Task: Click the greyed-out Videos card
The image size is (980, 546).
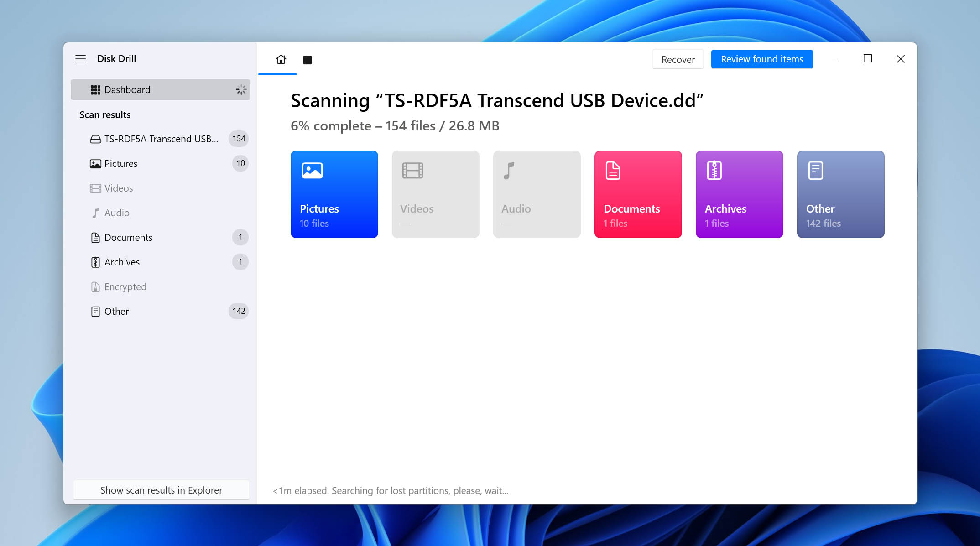Action: [436, 194]
